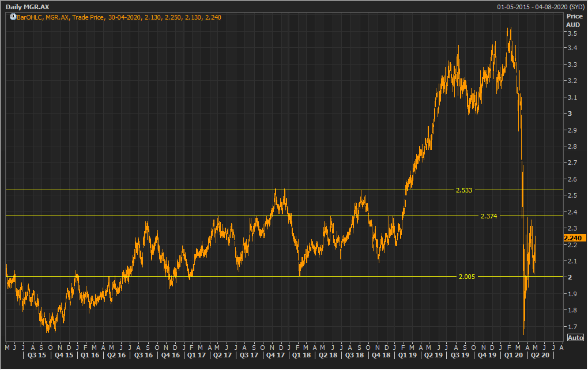This screenshot has width=588, height=370.
Task: Click the 2.8 price axis tick
Action: tap(572, 146)
